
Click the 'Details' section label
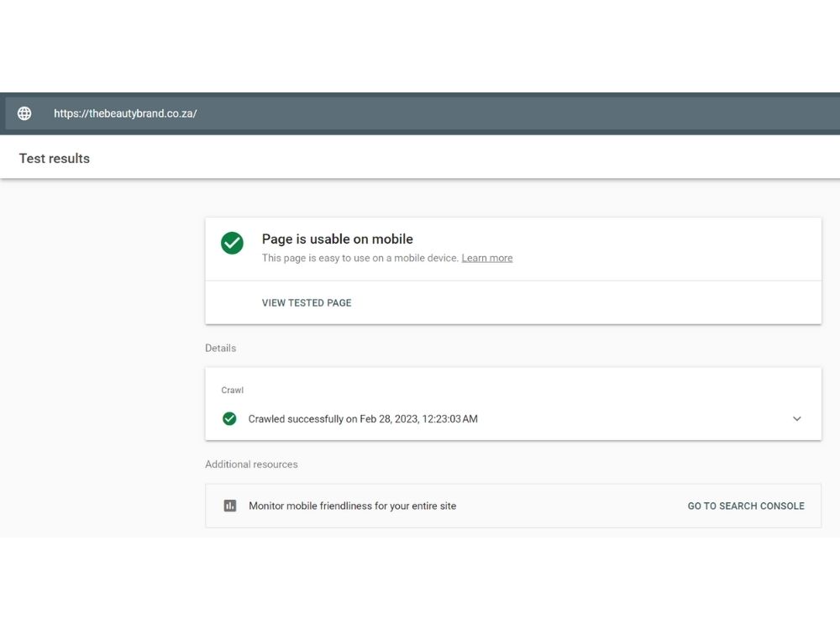(221, 349)
